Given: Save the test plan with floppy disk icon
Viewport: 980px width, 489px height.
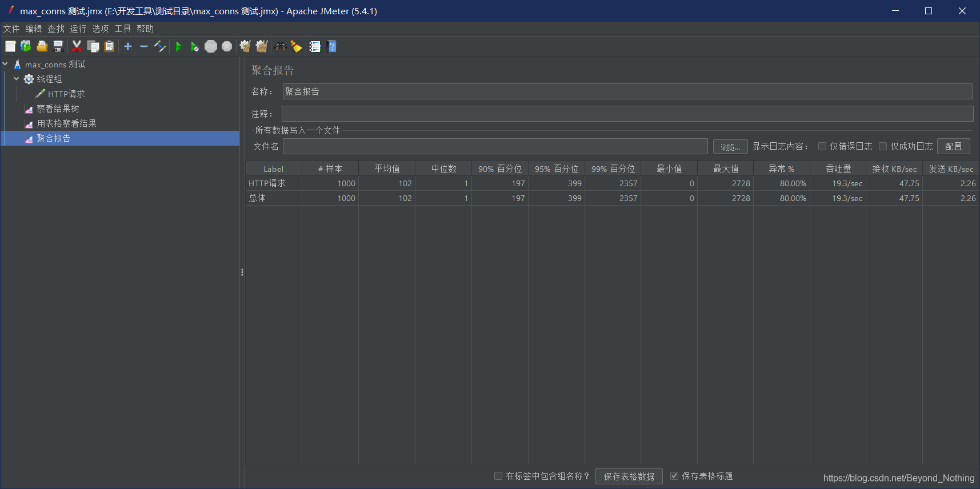Looking at the screenshot, I should (58, 46).
